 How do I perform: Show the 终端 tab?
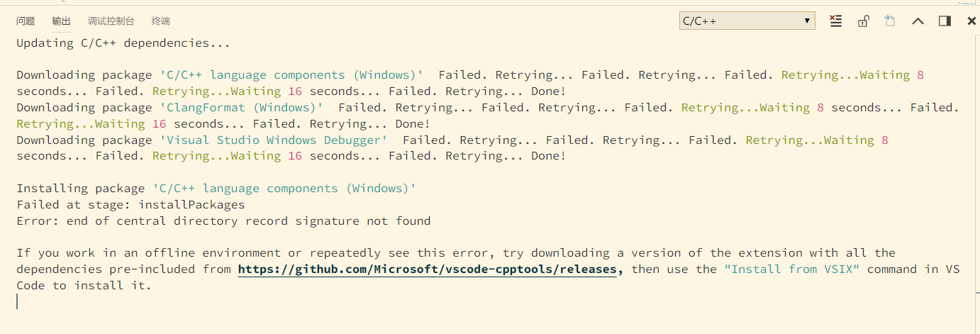coord(161,21)
